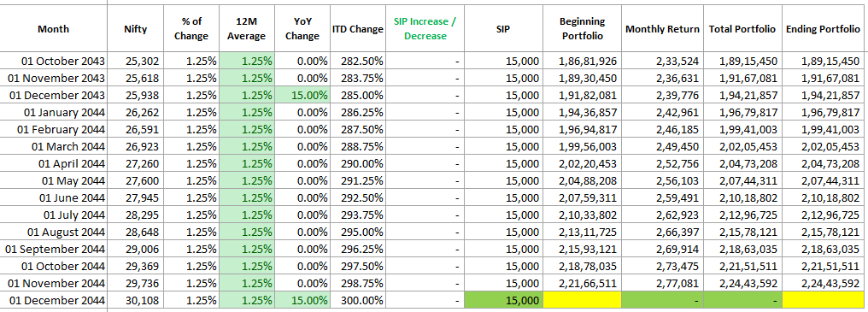Select the Monthly Return value 2,33,524
Image resolution: width=868 pixels, height=312 pixels.
[x=663, y=61]
